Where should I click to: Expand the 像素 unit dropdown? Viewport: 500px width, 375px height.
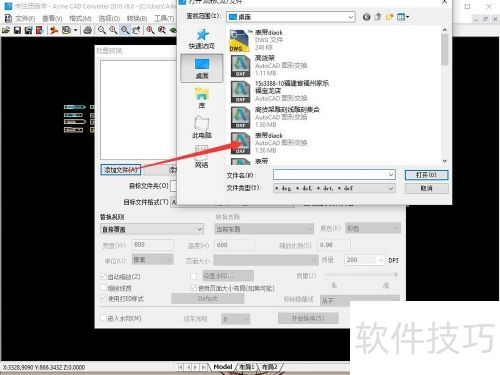point(169,259)
